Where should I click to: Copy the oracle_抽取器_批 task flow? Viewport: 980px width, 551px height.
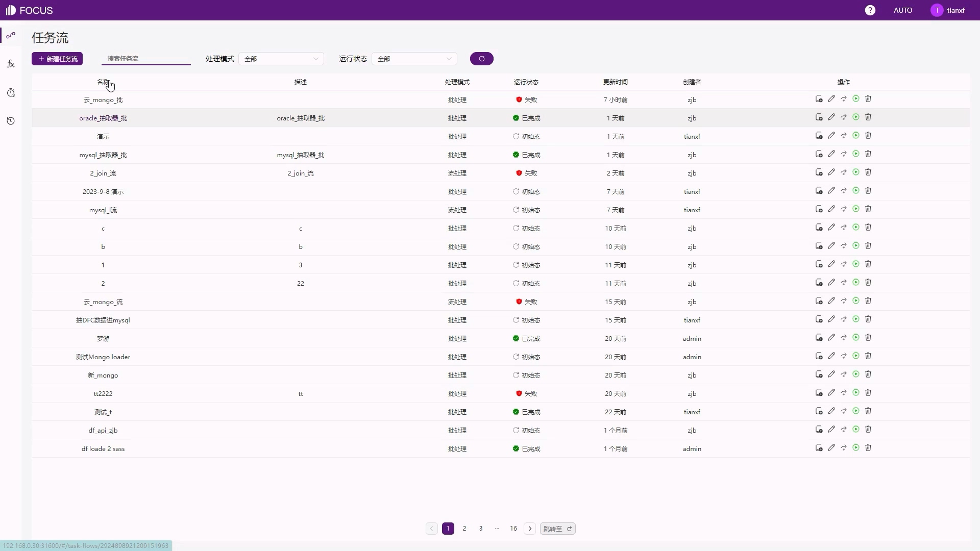[x=819, y=117]
